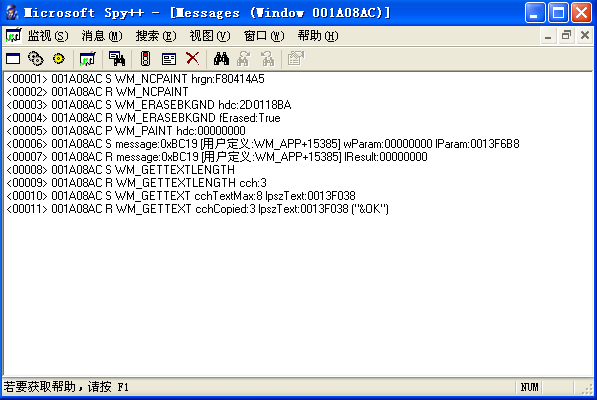Image resolution: width=597 pixels, height=400 pixels.
Task: Open the 帮助(H) menu
Action: (318, 36)
